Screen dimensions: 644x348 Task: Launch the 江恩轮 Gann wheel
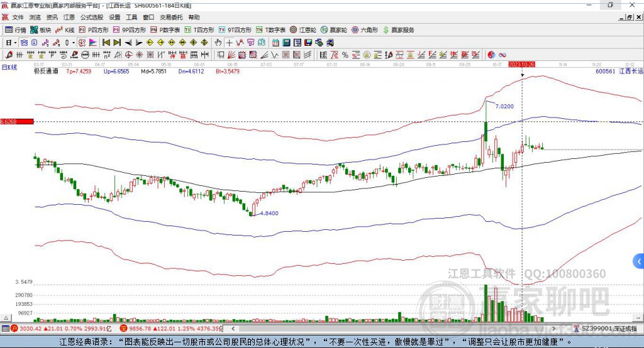tap(303, 30)
